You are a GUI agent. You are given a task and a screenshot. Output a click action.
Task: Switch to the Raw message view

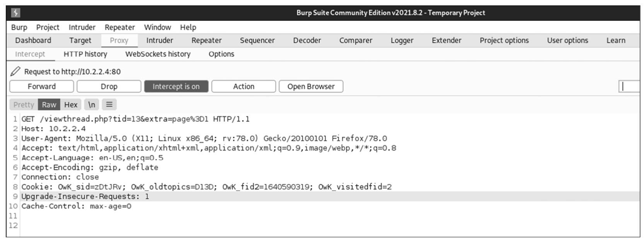pos(49,105)
